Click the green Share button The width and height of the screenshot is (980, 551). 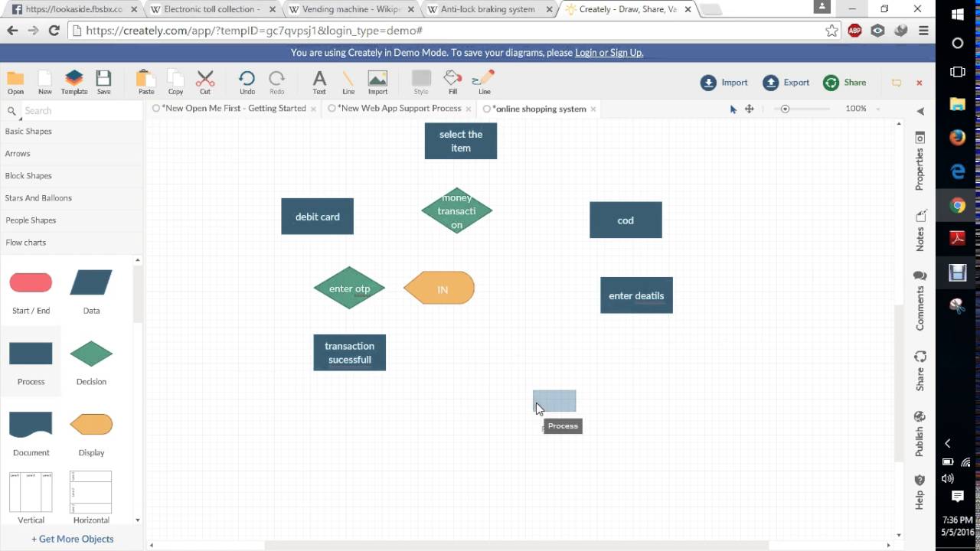[x=845, y=83]
